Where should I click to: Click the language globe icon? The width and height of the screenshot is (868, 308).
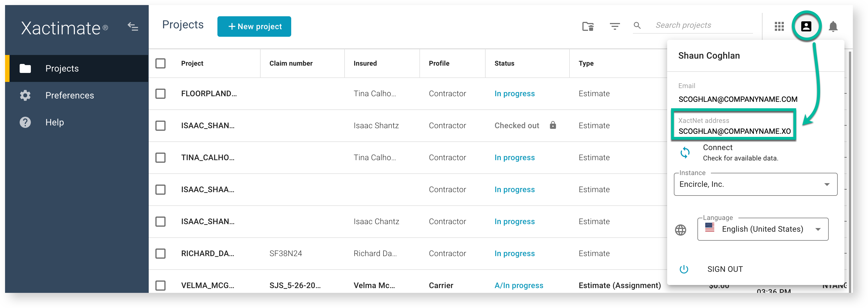tap(680, 230)
